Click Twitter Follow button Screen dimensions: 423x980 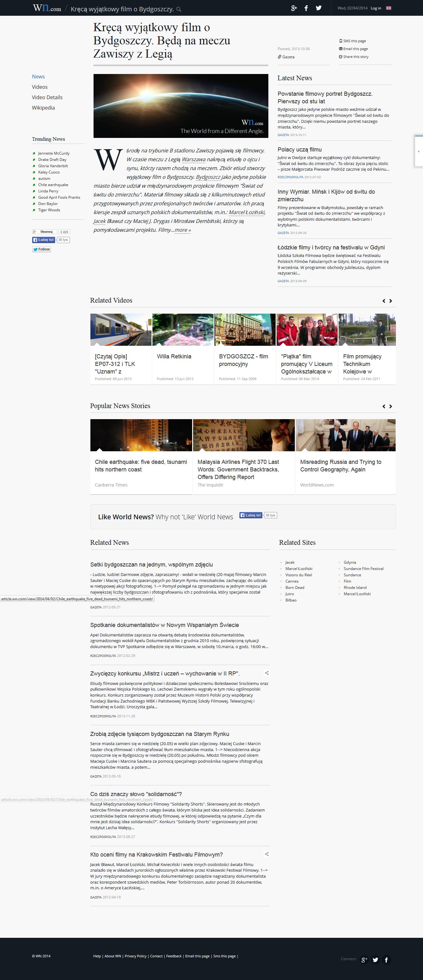pos(42,249)
